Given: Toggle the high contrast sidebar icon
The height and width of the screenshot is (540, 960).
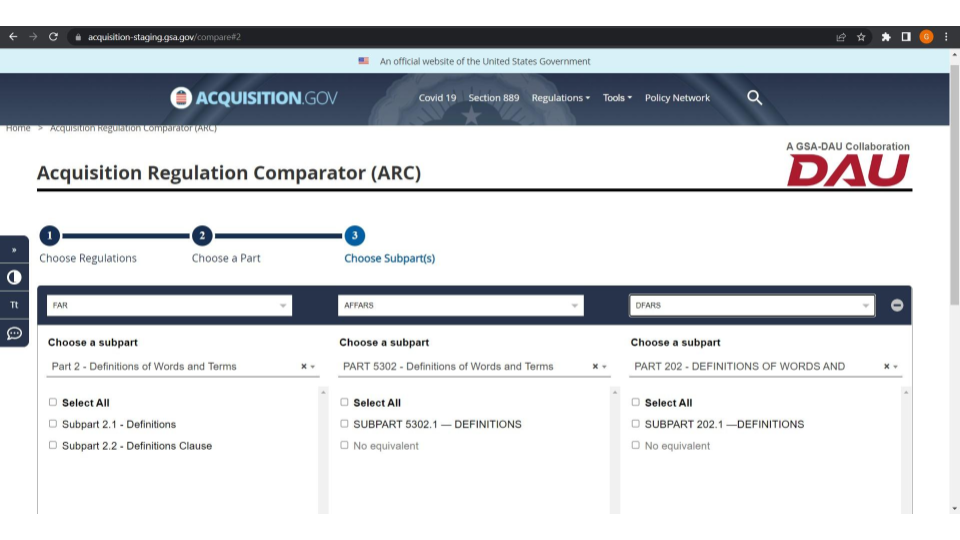Looking at the screenshot, I should click(x=14, y=277).
